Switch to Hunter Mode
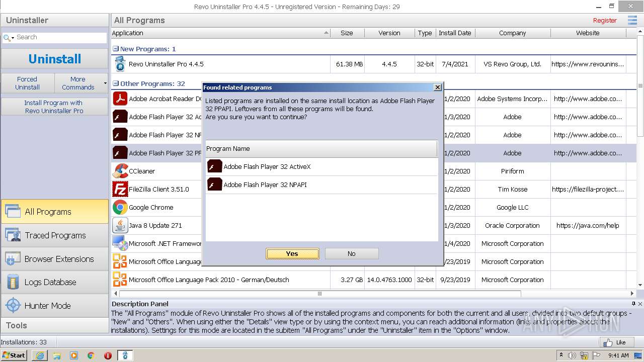The image size is (644, 362). tap(55, 306)
